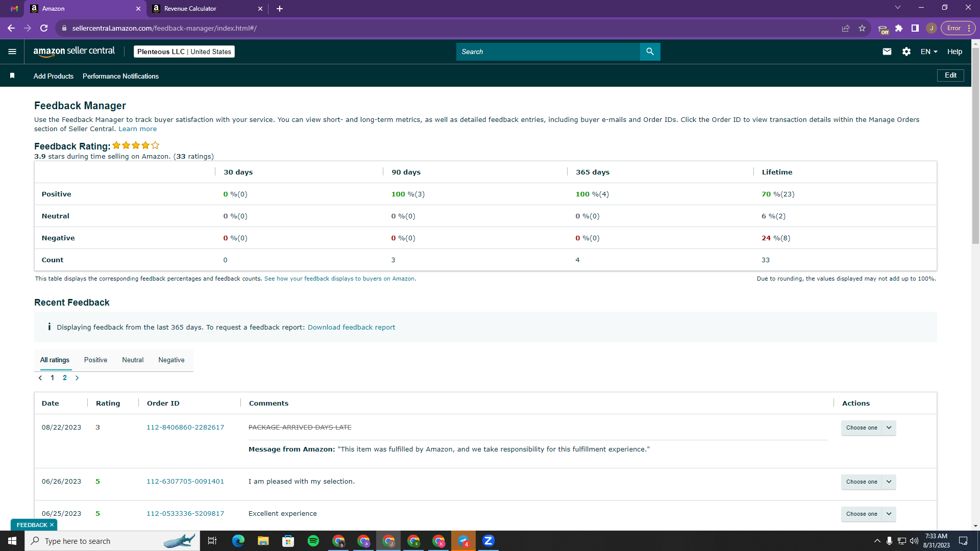Click the Plenteous LLC United States account switcher
Image resolution: width=980 pixels, height=551 pixels.
[184, 52]
